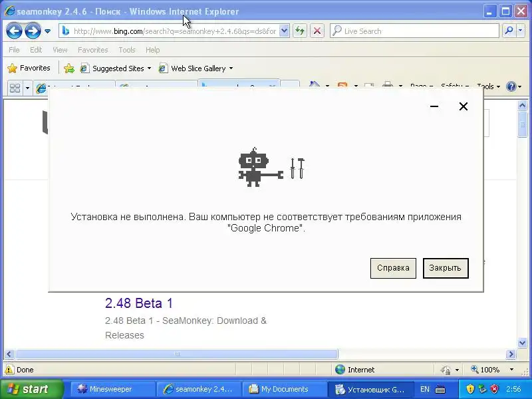532x399 pixels.
Task: Expand Web Slice Gallery dropdown arrow
Action: click(x=231, y=68)
